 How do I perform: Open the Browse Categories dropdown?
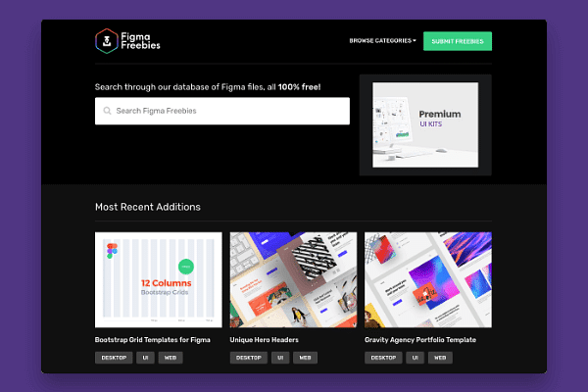(x=382, y=41)
